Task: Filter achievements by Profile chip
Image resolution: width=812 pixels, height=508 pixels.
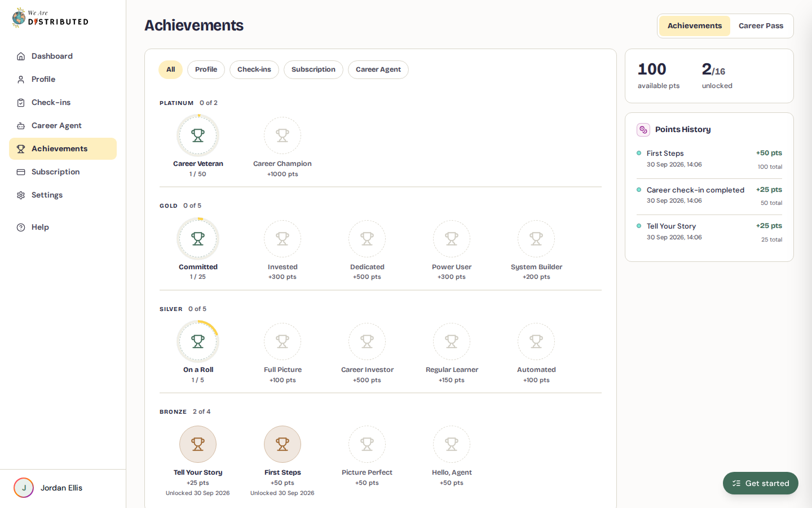Action: (206, 69)
